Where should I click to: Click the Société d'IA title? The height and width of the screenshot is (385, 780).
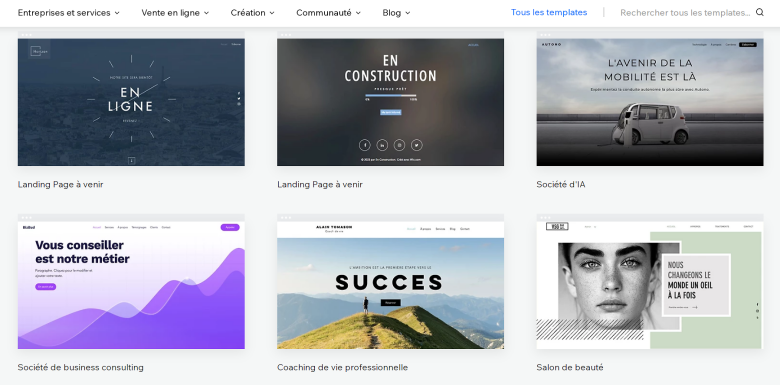point(561,185)
